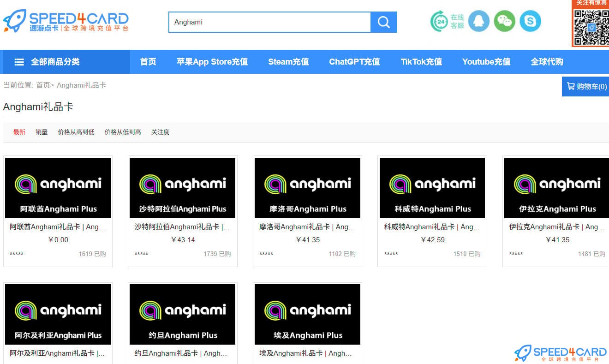
Task: Go to the 首页 nav tab
Action: pyautogui.click(x=148, y=62)
